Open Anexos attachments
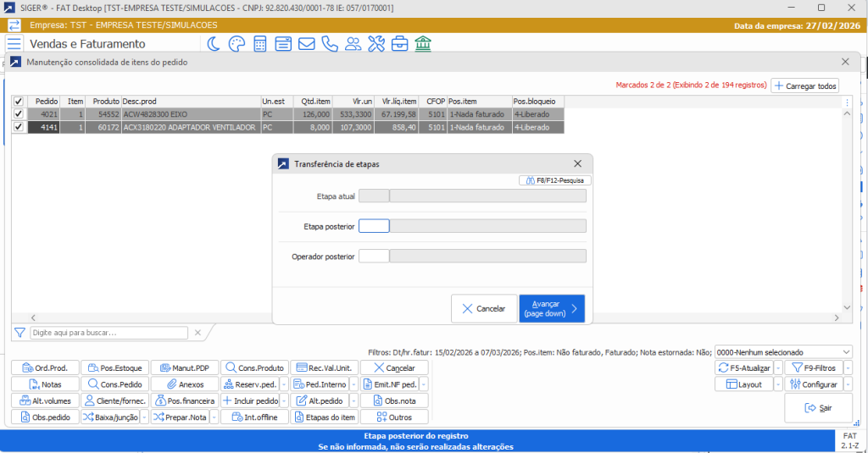The image size is (868, 453). pos(185,384)
